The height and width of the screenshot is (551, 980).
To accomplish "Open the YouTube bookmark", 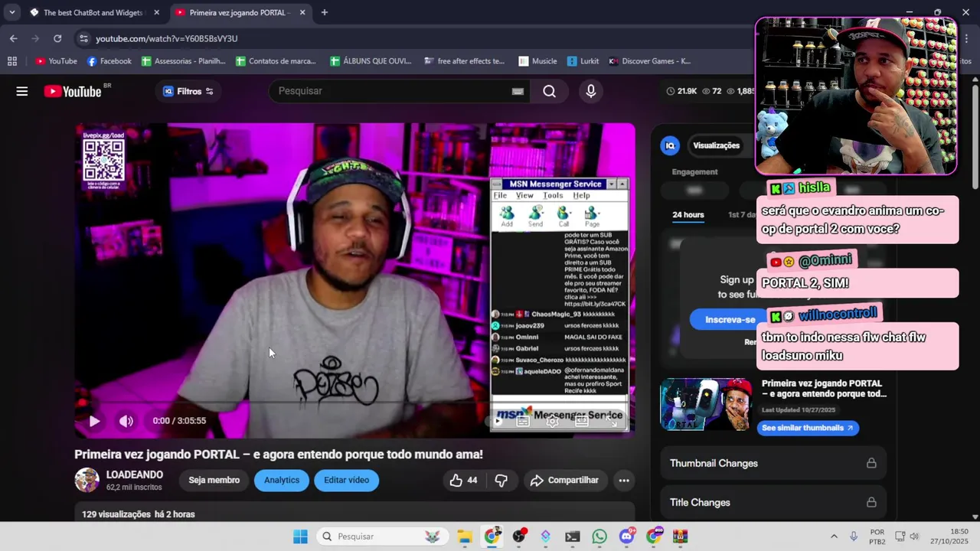I will [x=56, y=61].
